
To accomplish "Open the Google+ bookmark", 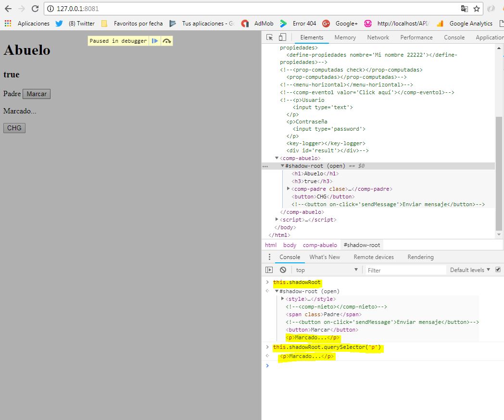I will tap(340, 24).
